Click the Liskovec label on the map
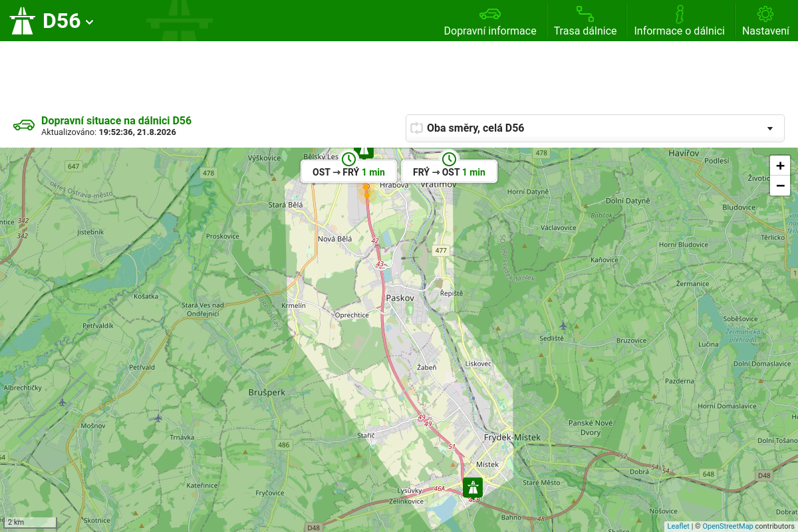798x532 pixels. tap(478, 364)
